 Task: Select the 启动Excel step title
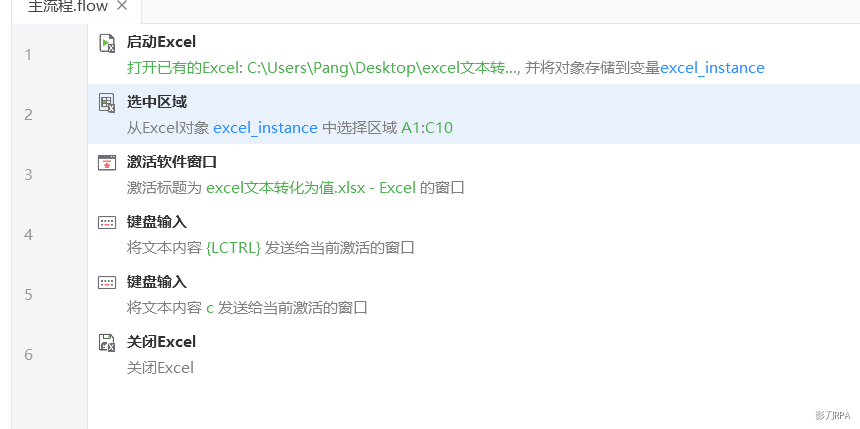(161, 42)
